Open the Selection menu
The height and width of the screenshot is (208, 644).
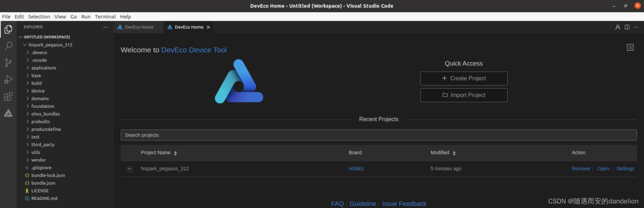(39, 17)
